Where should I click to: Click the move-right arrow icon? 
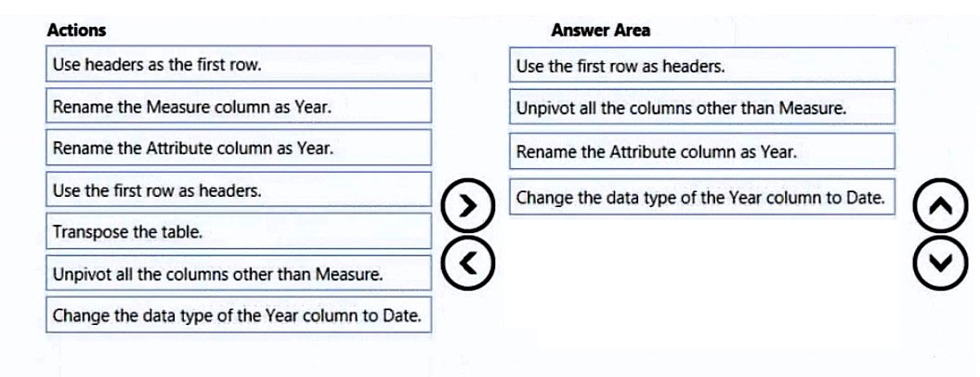pos(467,206)
